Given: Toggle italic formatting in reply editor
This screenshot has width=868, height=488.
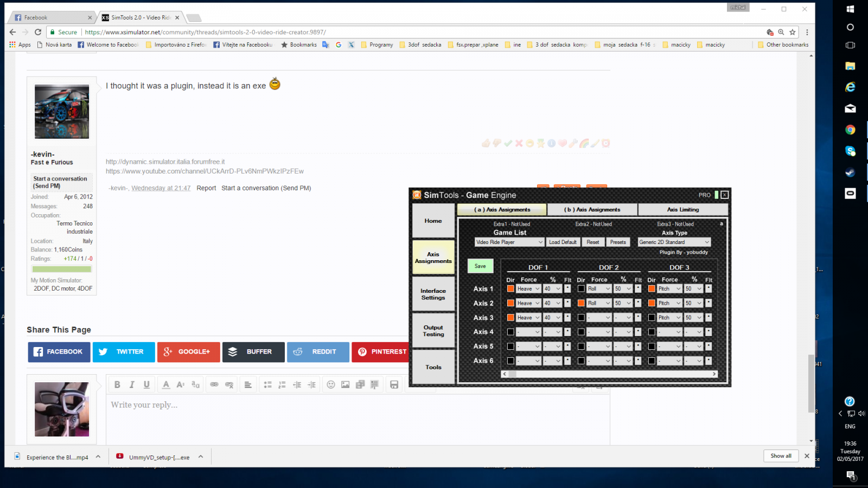Looking at the screenshot, I should (132, 384).
